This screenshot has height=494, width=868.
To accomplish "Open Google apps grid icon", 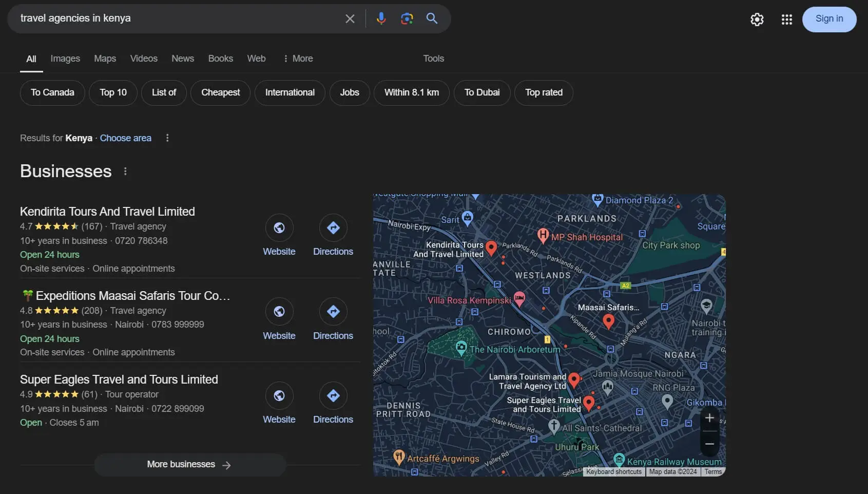I will (787, 20).
